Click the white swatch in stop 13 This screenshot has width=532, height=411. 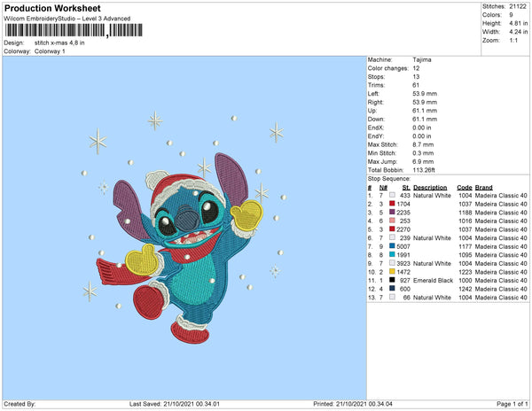[x=392, y=297]
